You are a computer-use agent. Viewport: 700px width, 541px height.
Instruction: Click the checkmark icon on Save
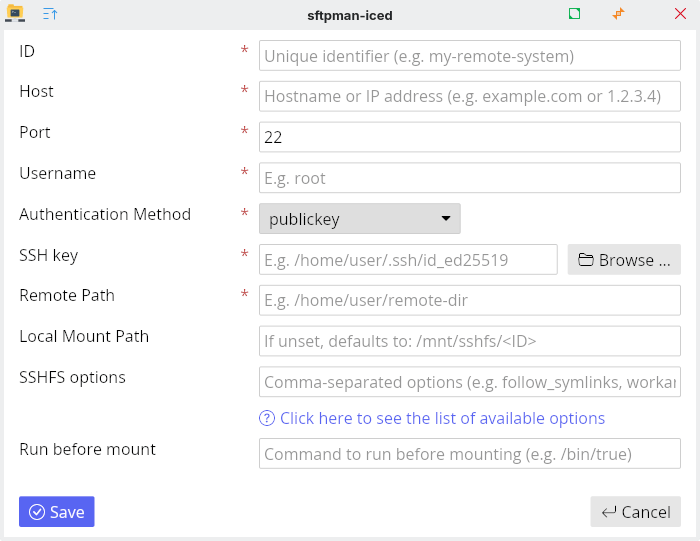click(37, 512)
